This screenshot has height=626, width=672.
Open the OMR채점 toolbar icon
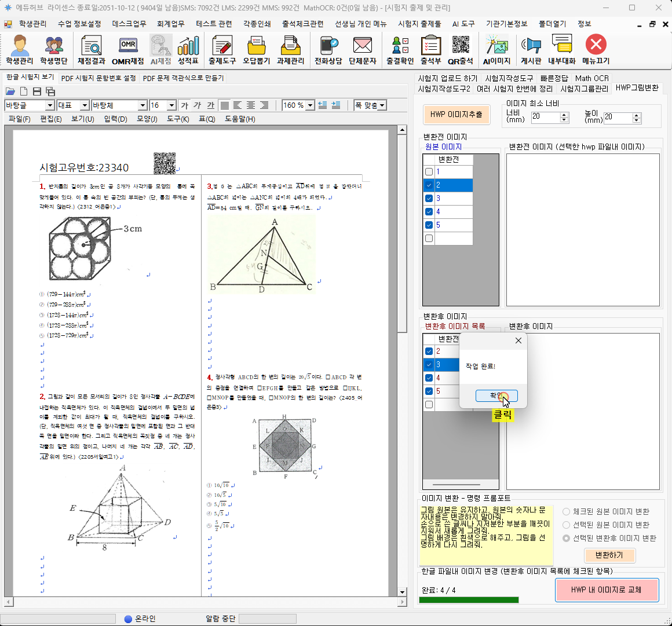127,49
